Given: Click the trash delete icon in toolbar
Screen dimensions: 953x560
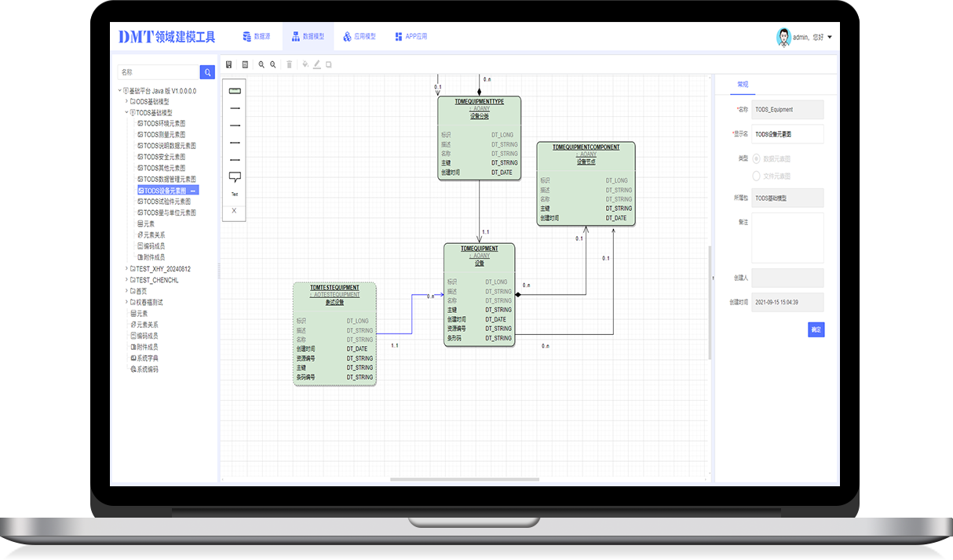Looking at the screenshot, I should click(289, 64).
